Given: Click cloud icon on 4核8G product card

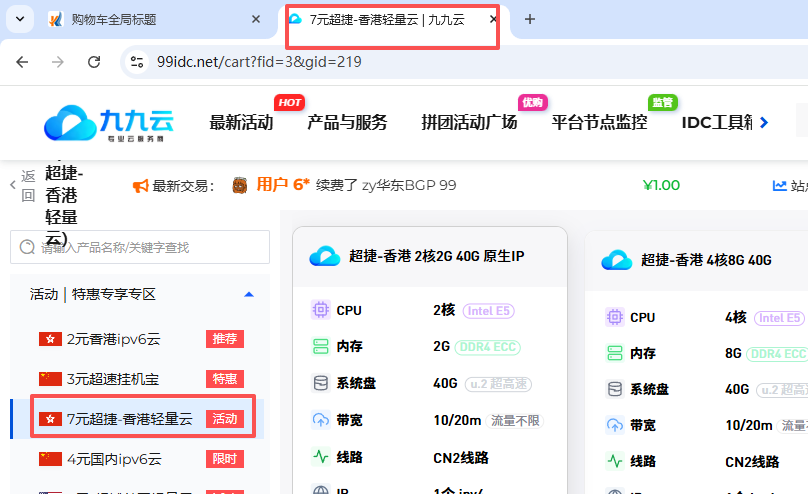Looking at the screenshot, I should point(617,260).
